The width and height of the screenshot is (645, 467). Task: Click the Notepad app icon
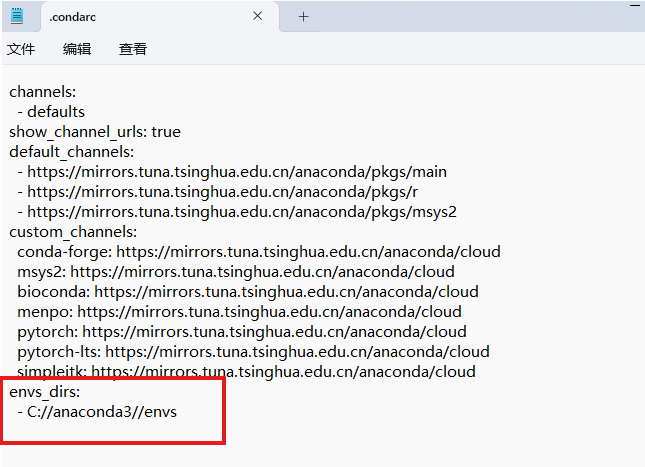click(x=17, y=16)
